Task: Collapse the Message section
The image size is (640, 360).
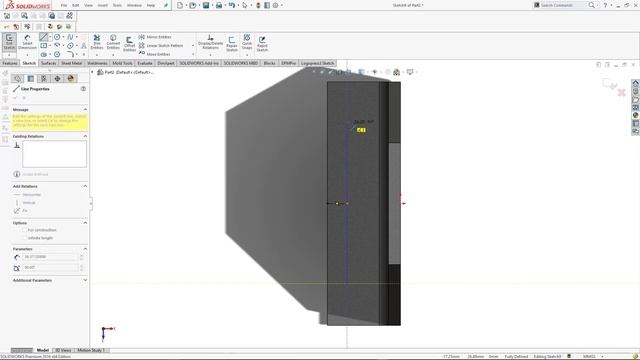Action: (x=85, y=109)
